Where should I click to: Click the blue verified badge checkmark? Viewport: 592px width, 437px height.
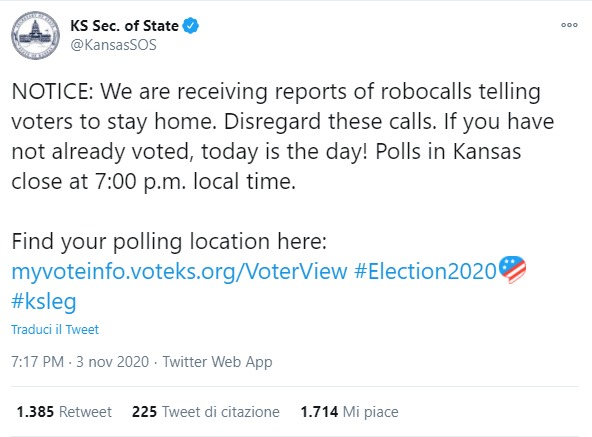[x=191, y=26]
